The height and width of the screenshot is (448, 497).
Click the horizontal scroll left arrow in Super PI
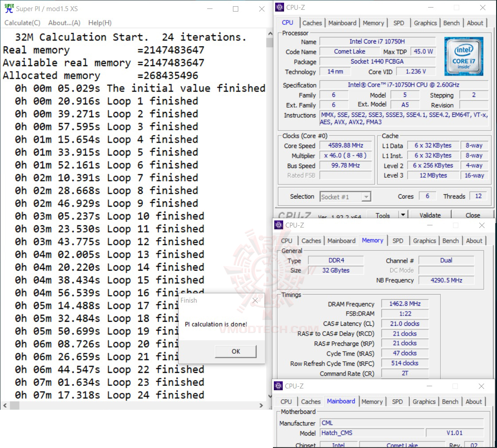click(5, 405)
